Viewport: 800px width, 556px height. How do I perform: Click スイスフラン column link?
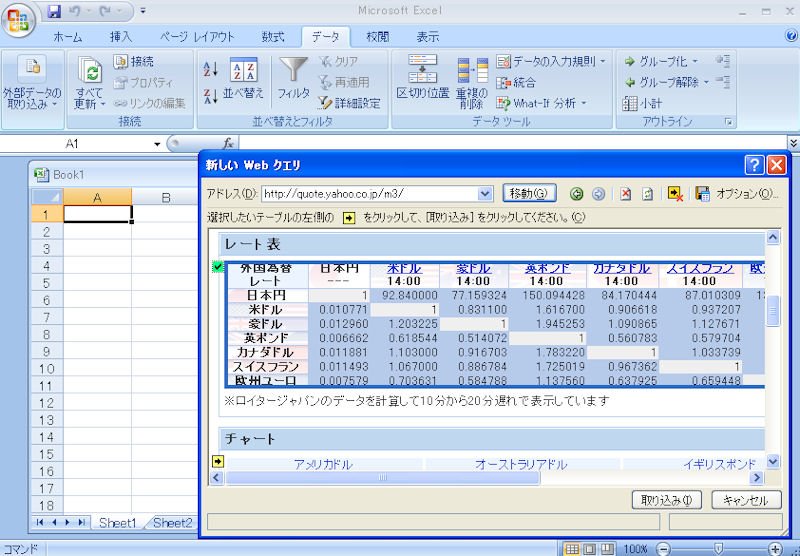(x=700, y=268)
